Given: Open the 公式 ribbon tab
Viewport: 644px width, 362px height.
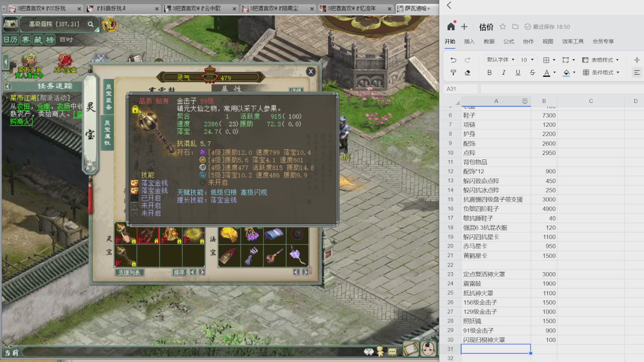Looking at the screenshot, I should click(x=508, y=42).
